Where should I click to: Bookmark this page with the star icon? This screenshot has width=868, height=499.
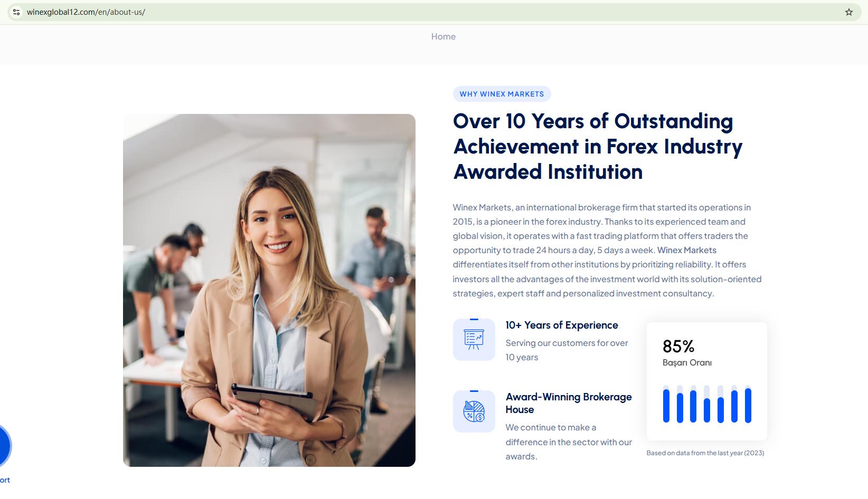click(x=849, y=12)
